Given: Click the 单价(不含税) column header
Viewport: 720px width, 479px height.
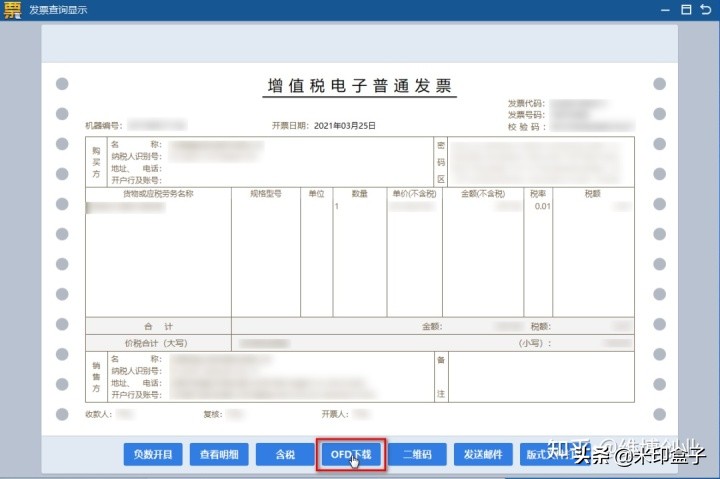Looking at the screenshot, I should click(414, 193).
